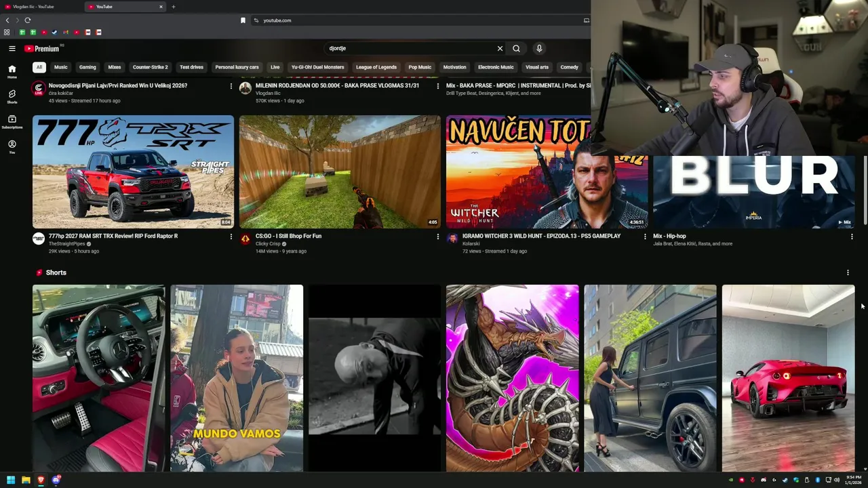The width and height of the screenshot is (868, 488).
Task: Open options for Novogodisnji Pijani Lajv video
Action: point(231,86)
